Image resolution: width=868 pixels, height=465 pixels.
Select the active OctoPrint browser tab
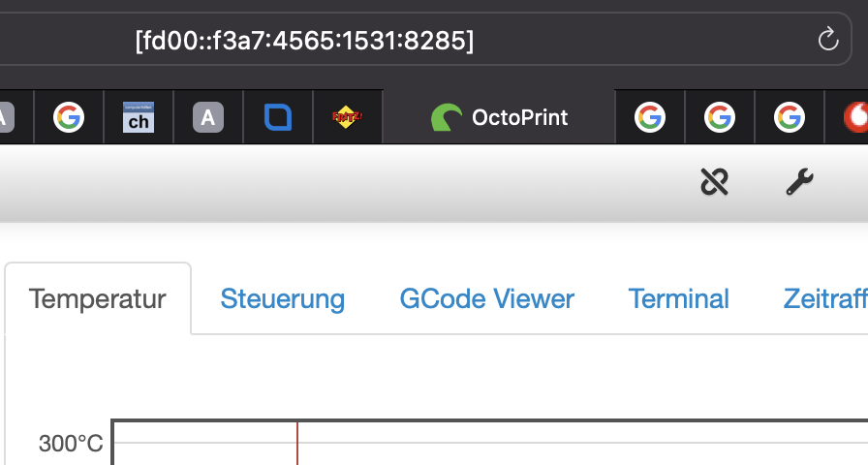[500, 118]
